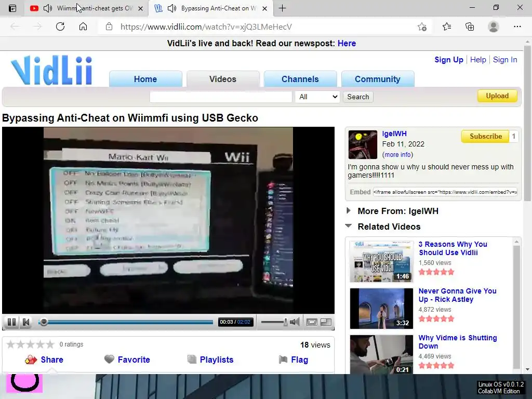Click the Sign In link
Viewport: 532px width, 399px height.
tap(505, 60)
